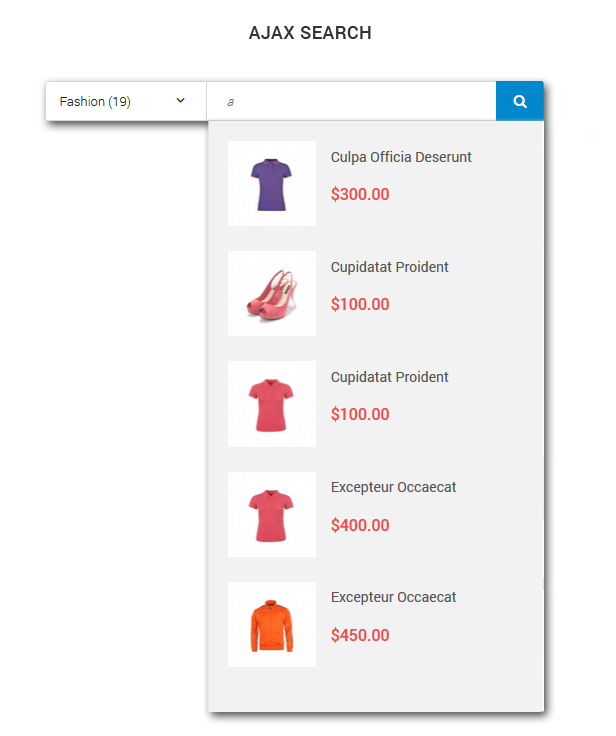The height and width of the screenshot is (736, 616).
Task: Click the $100.00 price beside pink polo
Action: (360, 414)
